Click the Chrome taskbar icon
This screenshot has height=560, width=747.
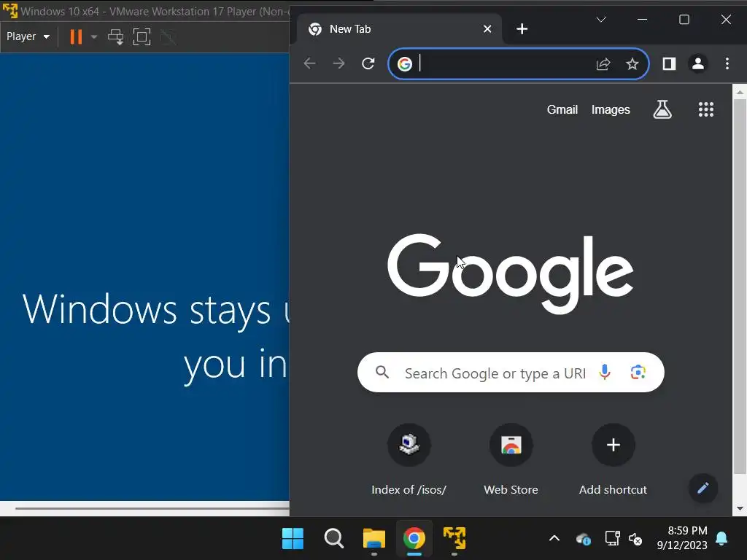pyautogui.click(x=414, y=539)
